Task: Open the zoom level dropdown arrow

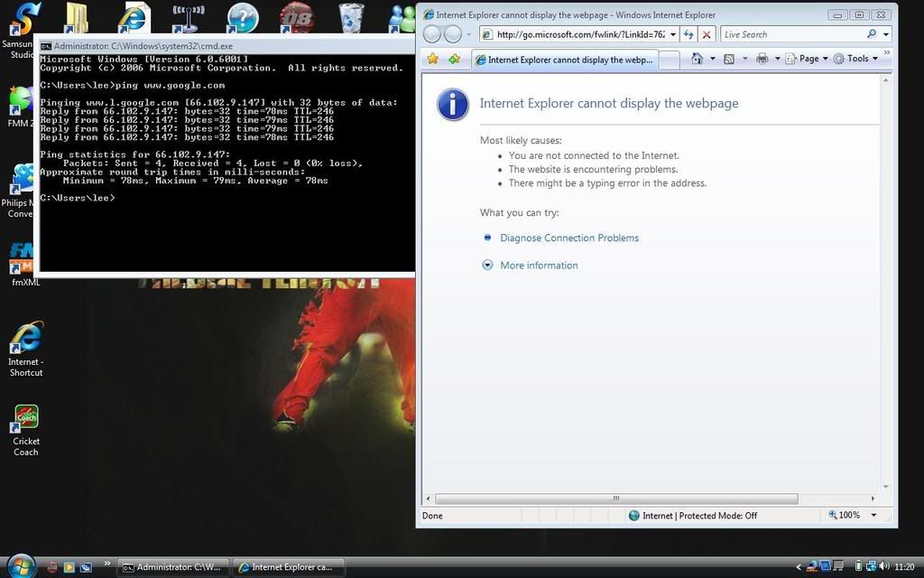Action: 873,515
